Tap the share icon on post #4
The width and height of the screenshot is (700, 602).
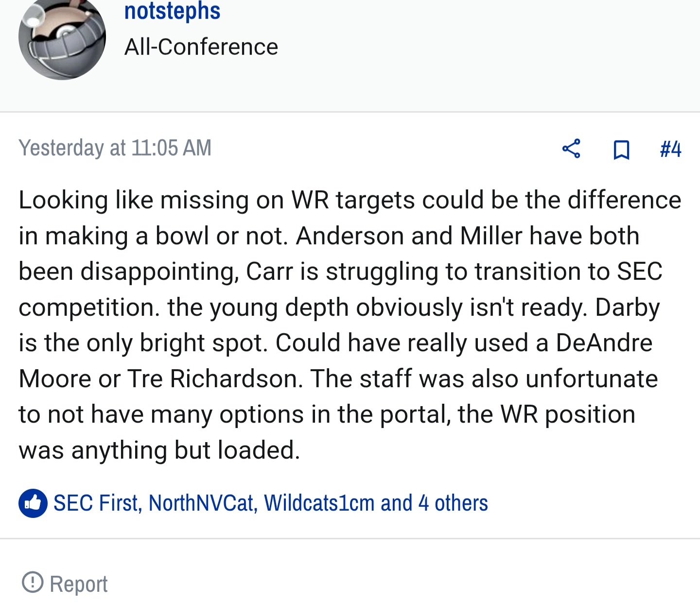click(571, 149)
